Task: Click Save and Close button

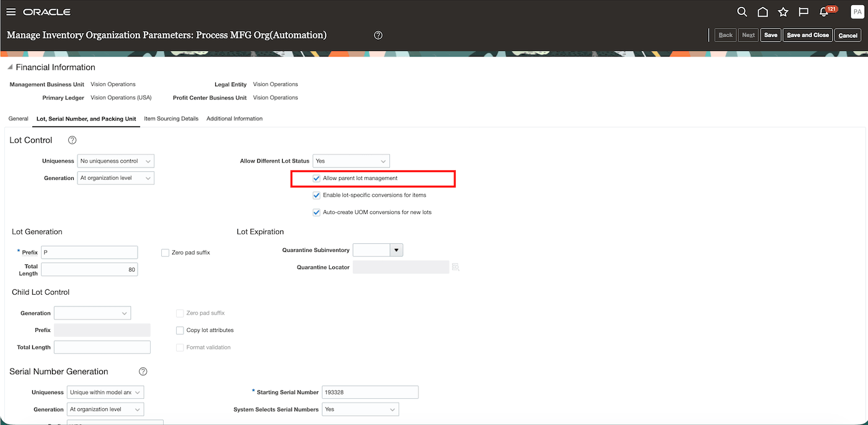Action: point(808,35)
